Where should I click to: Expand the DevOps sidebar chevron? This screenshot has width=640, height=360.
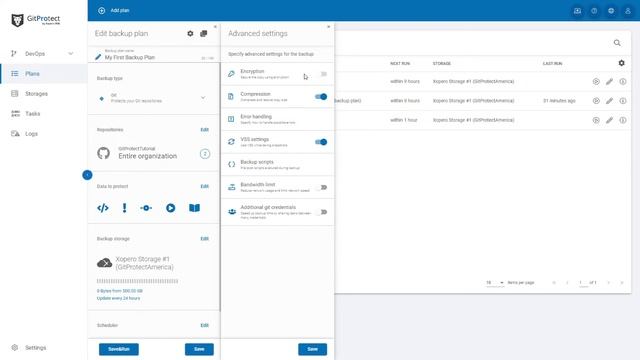click(x=71, y=53)
